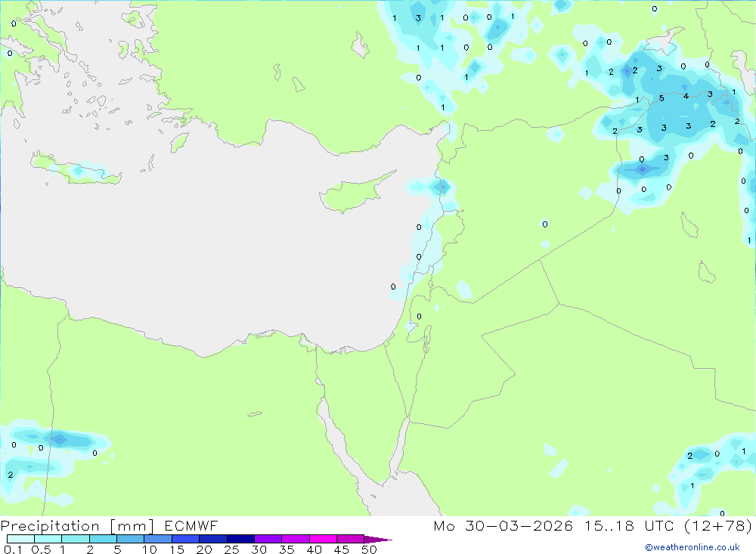This screenshot has width=756, height=554.
Task: Click the precipitation value '5' on the map
Action: 661,98
